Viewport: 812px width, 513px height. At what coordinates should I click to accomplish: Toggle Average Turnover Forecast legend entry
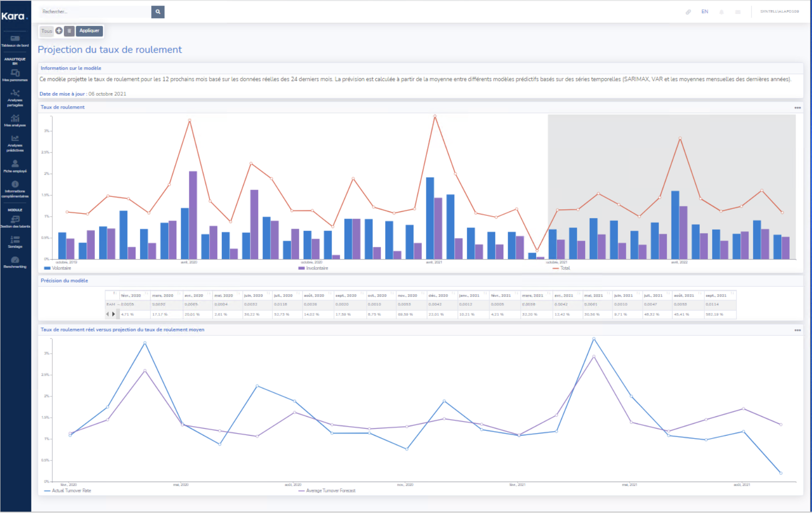click(327, 491)
